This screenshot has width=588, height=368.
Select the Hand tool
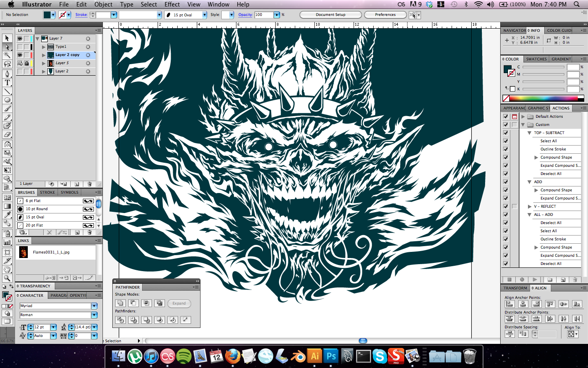click(7, 269)
